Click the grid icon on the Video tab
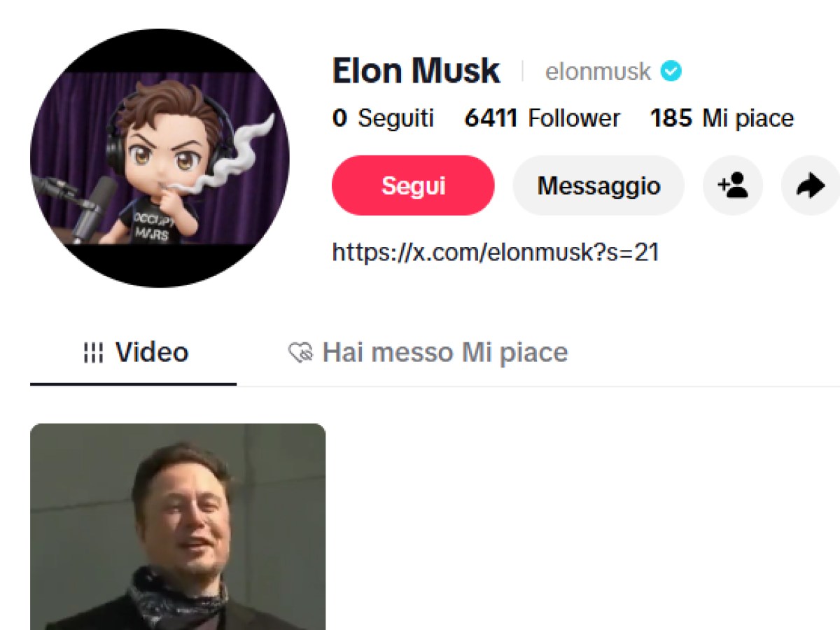Screen dimensions: 840x630 point(94,352)
